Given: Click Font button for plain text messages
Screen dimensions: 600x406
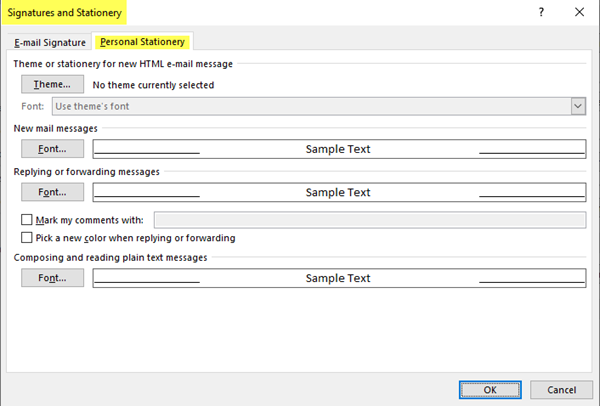Looking at the screenshot, I should click(52, 278).
